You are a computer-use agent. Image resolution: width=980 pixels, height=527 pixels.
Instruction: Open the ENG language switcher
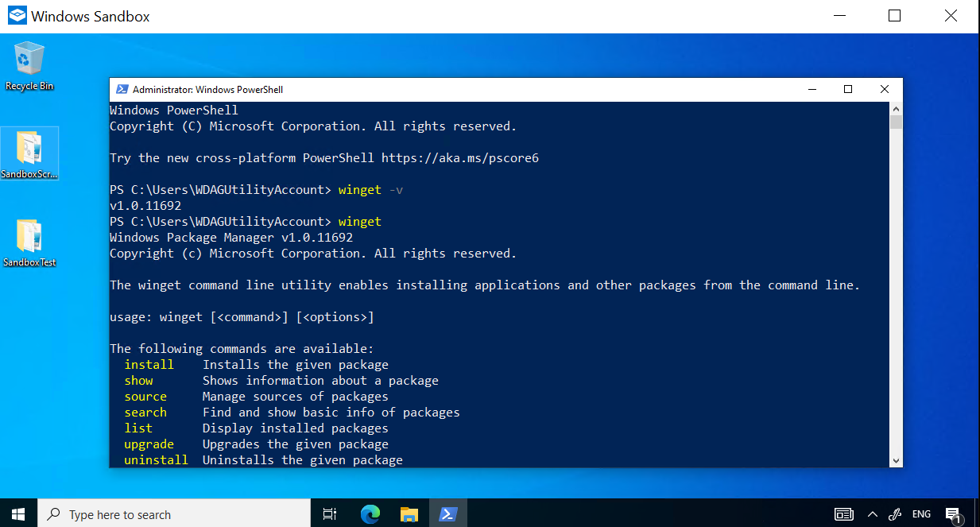921,514
